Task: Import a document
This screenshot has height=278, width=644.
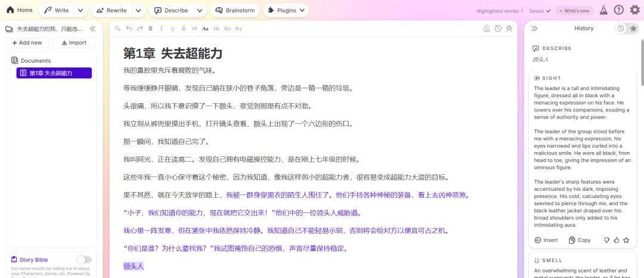Action: tap(74, 43)
